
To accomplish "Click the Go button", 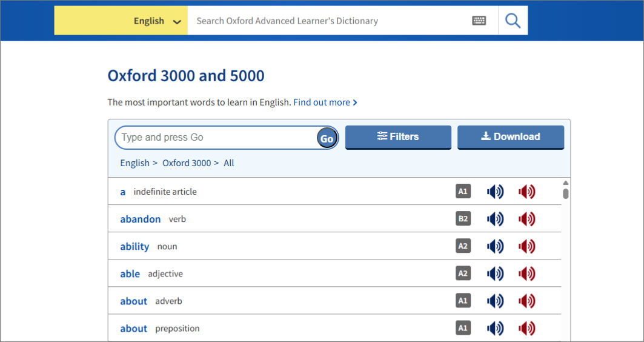I will pos(327,138).
